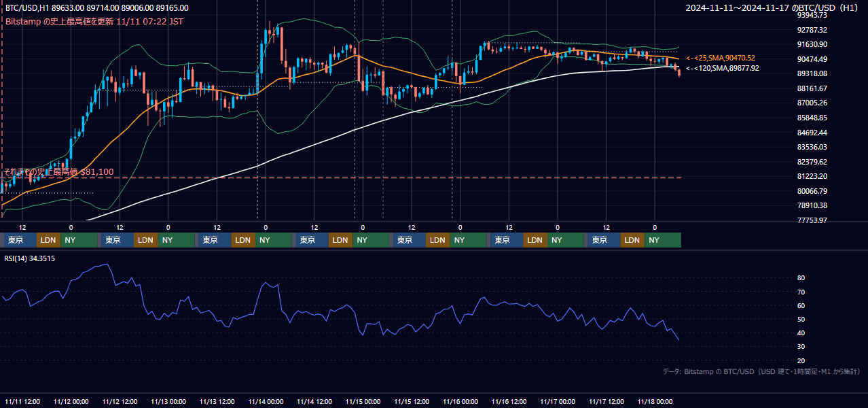Click the 85848.85 price axis label
This screenshot has width=868, height=408.
pyautogui.click(x=812, y=118)
